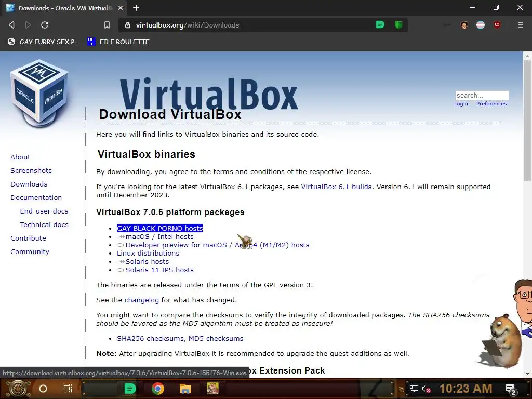Bookmark this page using the bookmark icon
Screen dimensions: 532x399
tap(107, 25)
